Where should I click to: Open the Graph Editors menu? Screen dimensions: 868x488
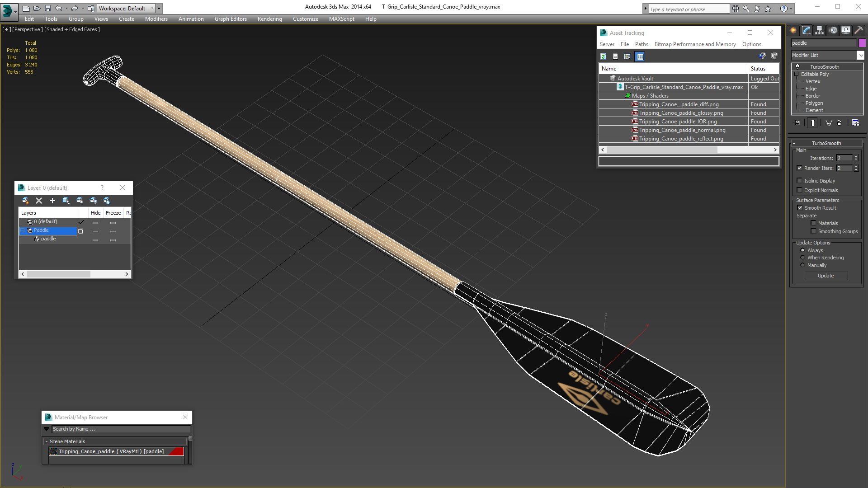pyautogui.click(x=231, y=19)
